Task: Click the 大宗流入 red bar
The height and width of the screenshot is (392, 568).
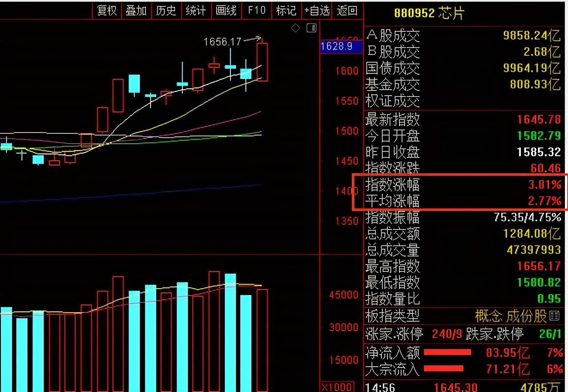Action: tap(444, 368)
